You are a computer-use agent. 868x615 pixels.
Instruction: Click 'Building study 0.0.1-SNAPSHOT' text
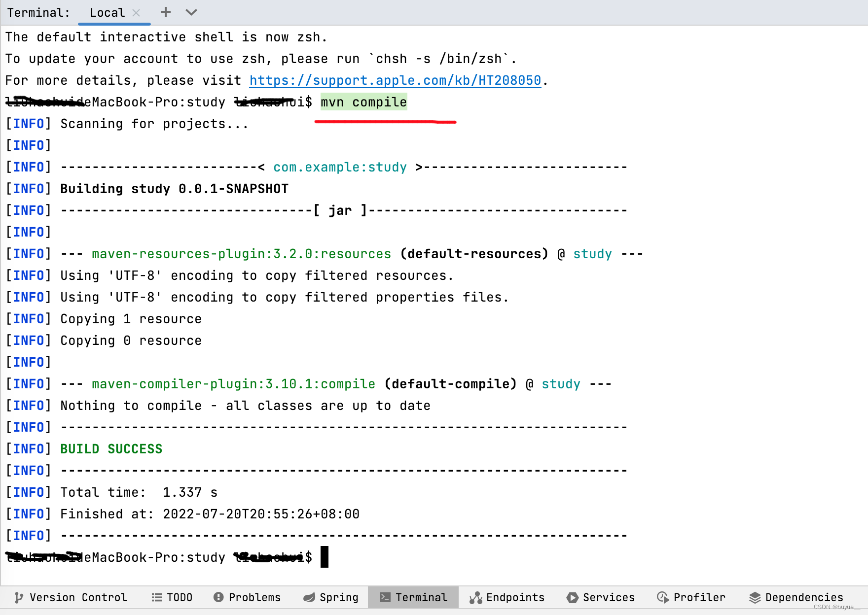click(175, 189)
